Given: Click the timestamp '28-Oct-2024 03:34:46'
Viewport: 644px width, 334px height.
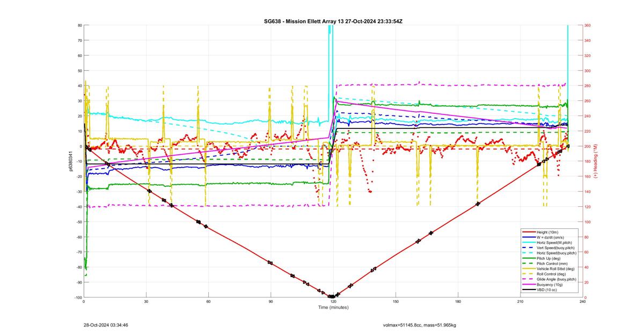Looking at the screenshot, I should coord(106,325).
